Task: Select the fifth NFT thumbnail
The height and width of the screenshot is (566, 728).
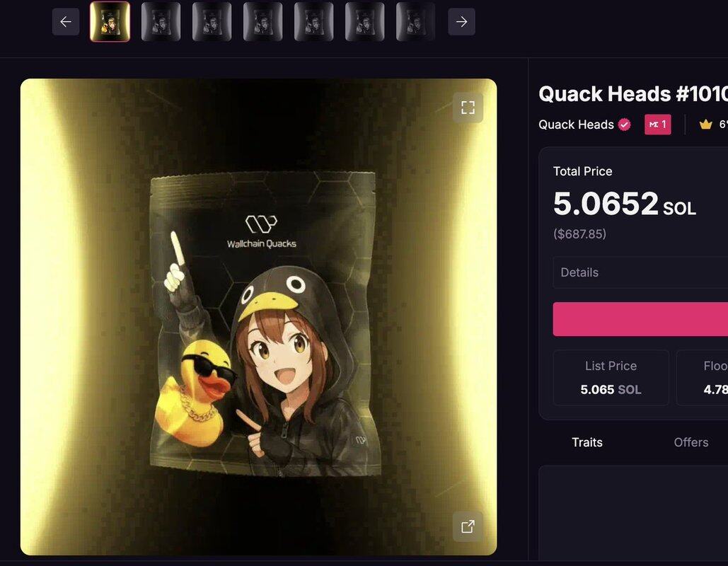Action: [x=314, y=21]
